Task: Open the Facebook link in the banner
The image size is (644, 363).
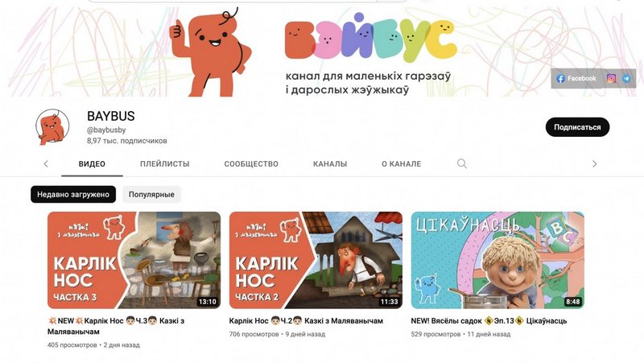Action: point(576,78)
